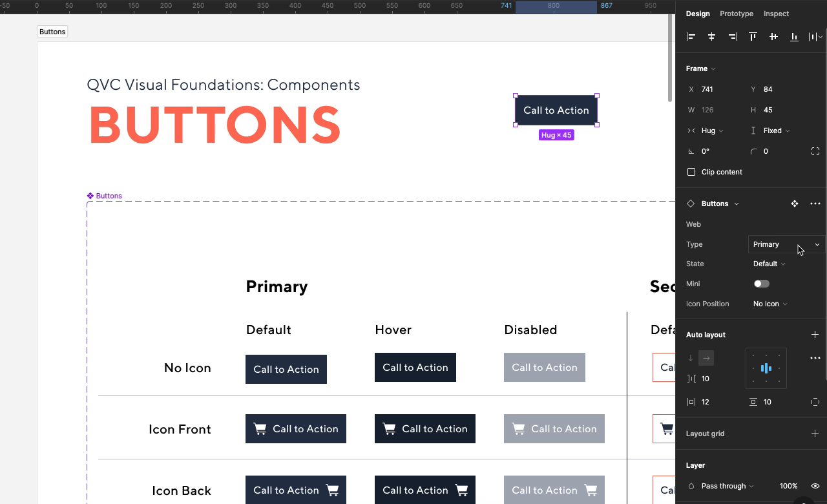This screenshot has width=827, height=504.
Task: Open the distribute spacing options
Action: coord(816,37)
